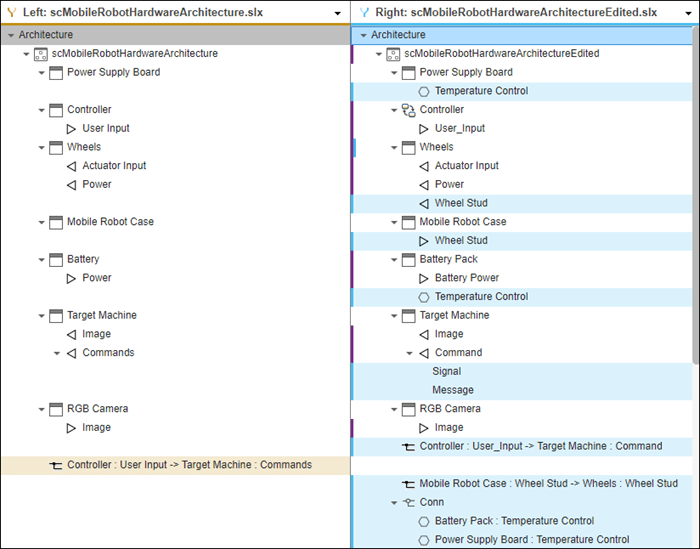
Task: Click the Controller reference component icon in right pane
Action: click(408, 110)
